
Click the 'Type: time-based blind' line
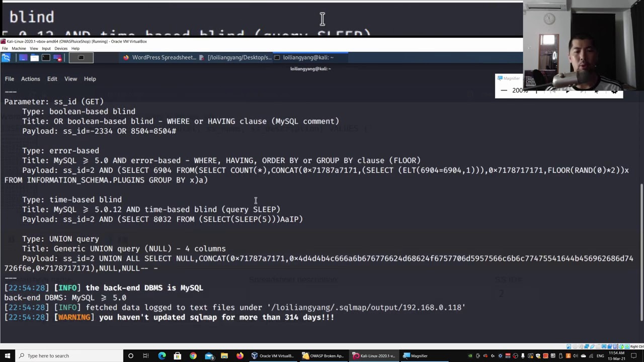point(72,200)
